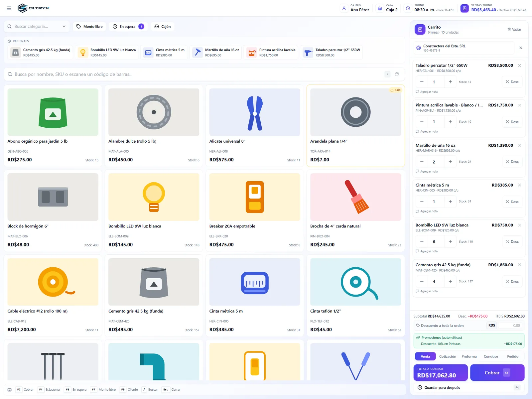Increase Martillo de uña quantity
The width and height of the screenshot is (532, 399).
click(450, 162)
